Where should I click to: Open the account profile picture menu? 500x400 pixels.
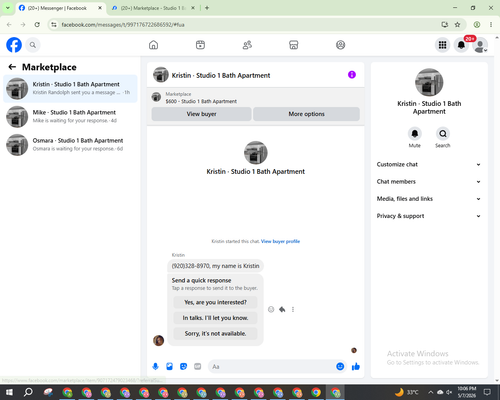[480, 45]
